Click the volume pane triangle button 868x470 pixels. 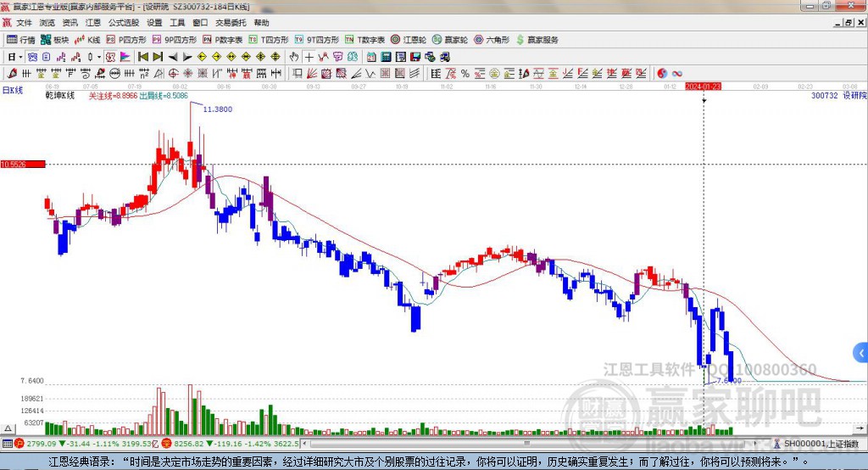(8, 428)
